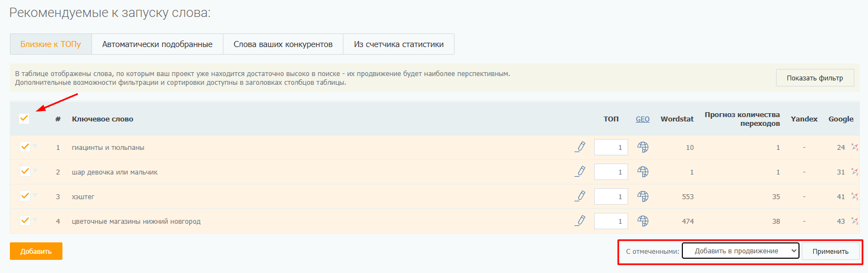Toggle the select-all checkbox in the table header
This screenshot has height=273, width=868.
coord(24,118)
